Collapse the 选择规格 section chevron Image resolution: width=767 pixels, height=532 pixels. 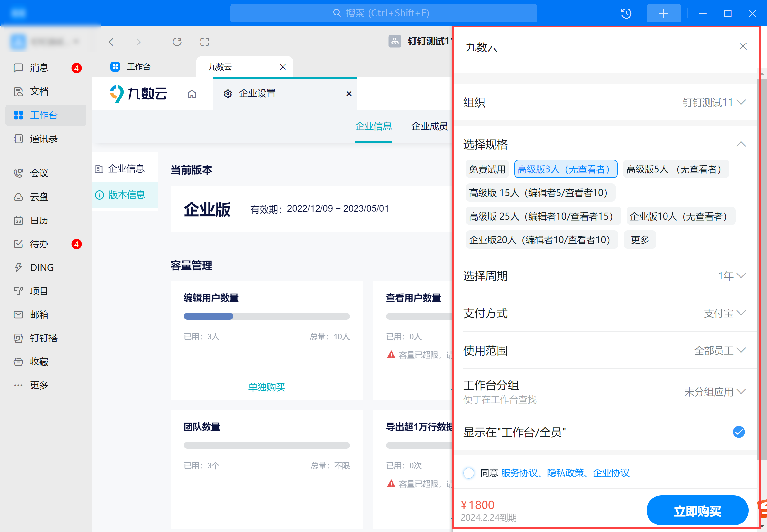[x=741, y=144]
